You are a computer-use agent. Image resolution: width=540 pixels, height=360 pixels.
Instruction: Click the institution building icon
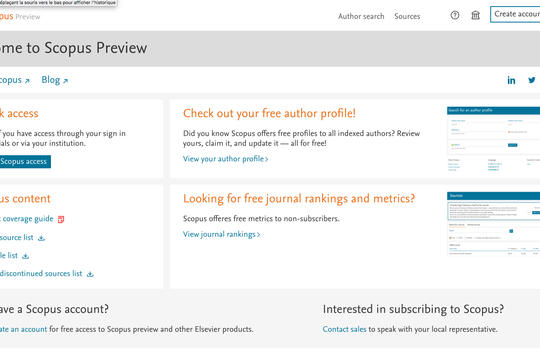475,15
